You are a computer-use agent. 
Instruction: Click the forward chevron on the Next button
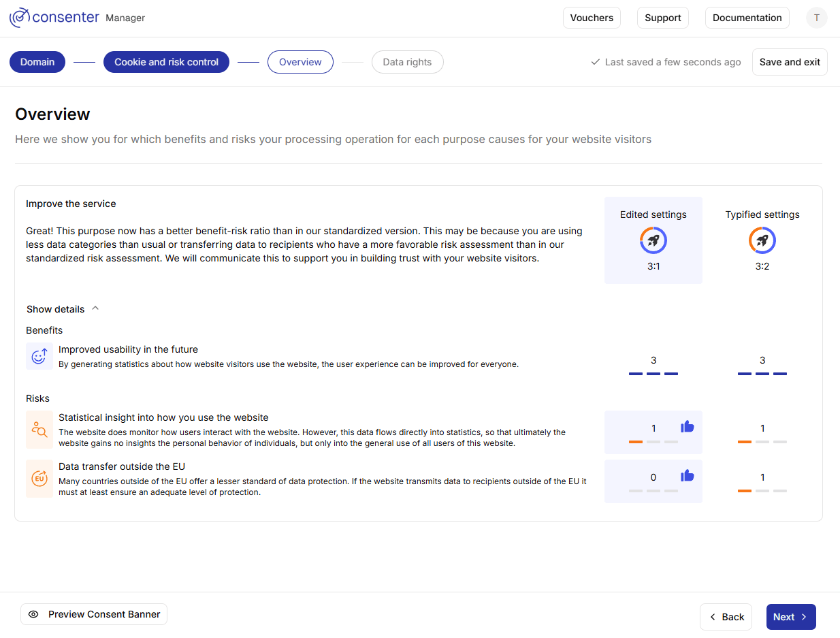(803, 616)
